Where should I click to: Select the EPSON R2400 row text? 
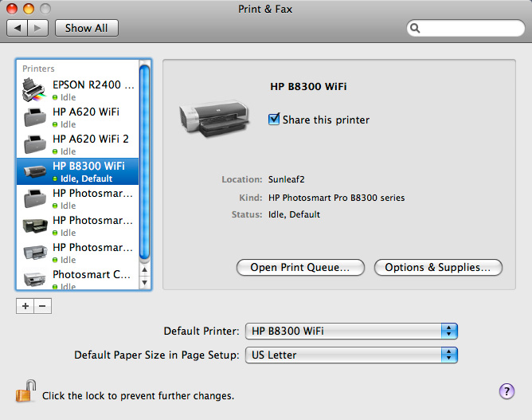(93, 85)
